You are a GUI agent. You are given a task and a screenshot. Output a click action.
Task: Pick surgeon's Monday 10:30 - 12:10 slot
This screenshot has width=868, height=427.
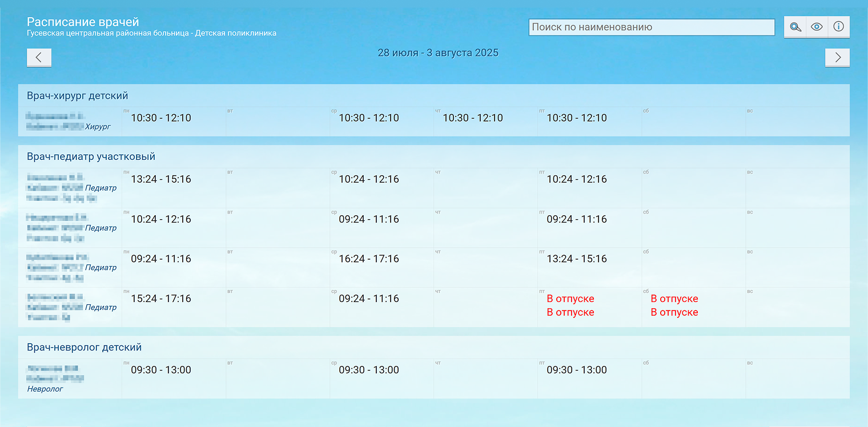(x=161, y=118)
